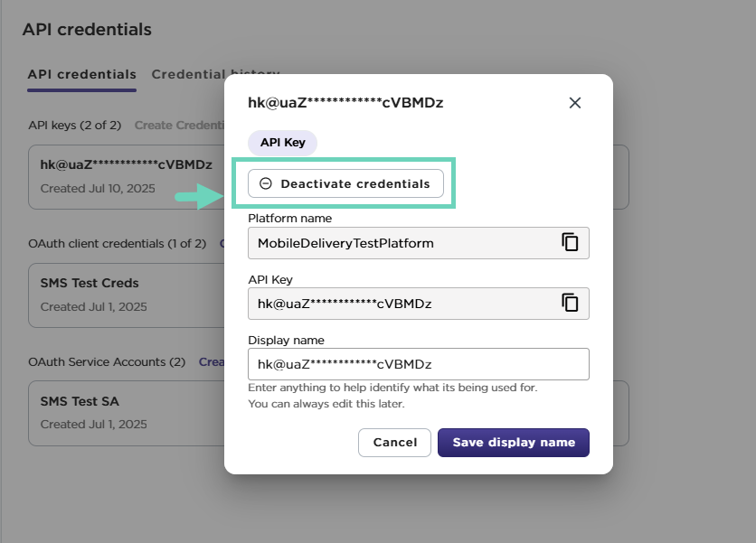Cancel the credential edit dialog
Screen dimensions: 756x543
[394, 443]
